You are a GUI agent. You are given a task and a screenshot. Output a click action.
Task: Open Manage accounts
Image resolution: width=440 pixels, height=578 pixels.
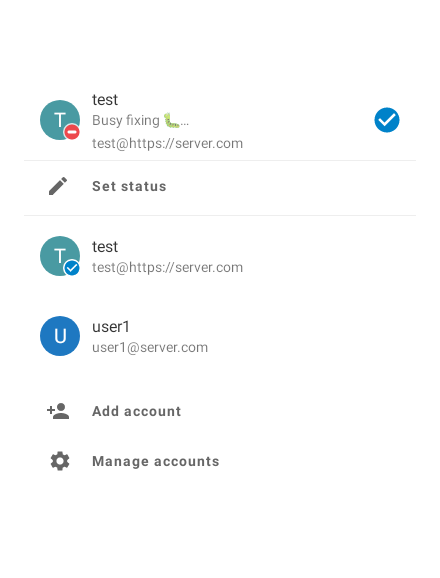[220, 461]
